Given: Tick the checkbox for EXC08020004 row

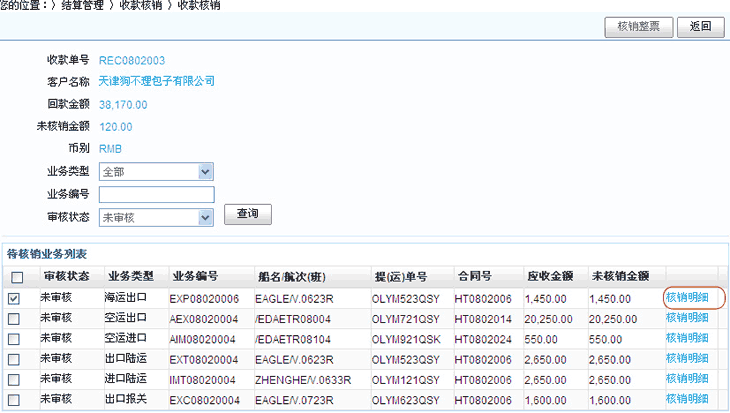Looking at the screenshot, I should [x=15, y=398].
